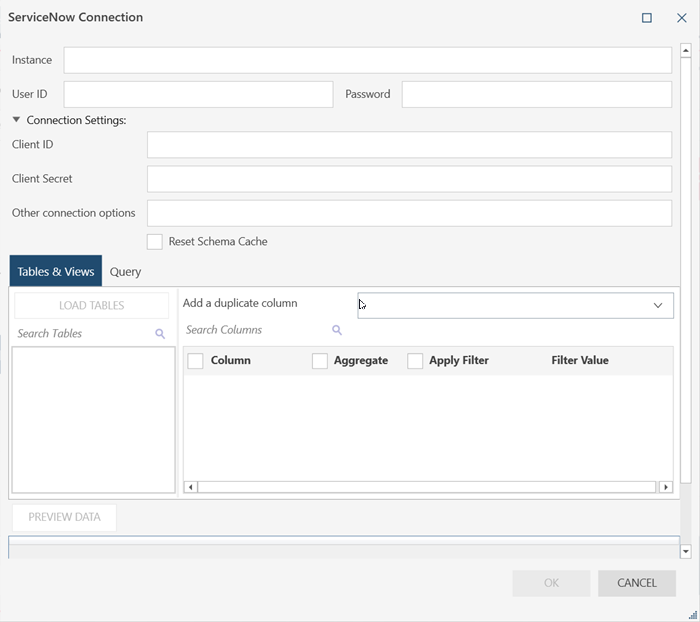700x622 pixels.
Task: Check the Column select-all checkbox
Action: [x=196, y=361]
